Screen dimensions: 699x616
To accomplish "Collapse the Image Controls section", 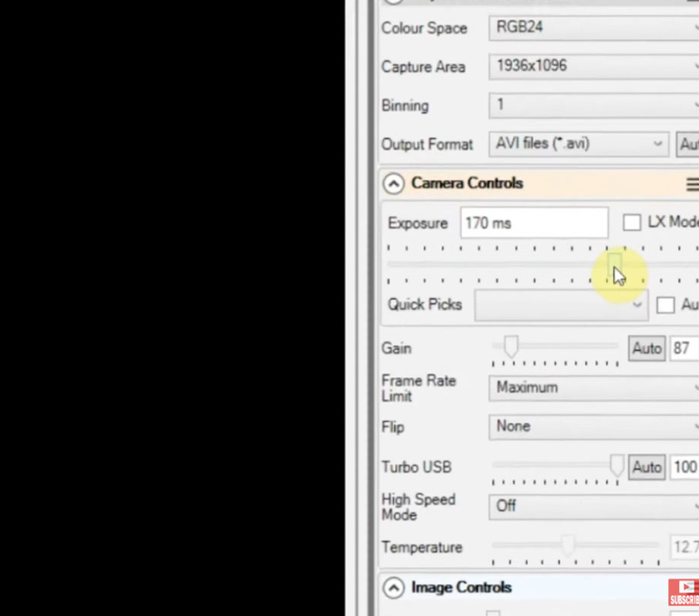I will 393,587.
